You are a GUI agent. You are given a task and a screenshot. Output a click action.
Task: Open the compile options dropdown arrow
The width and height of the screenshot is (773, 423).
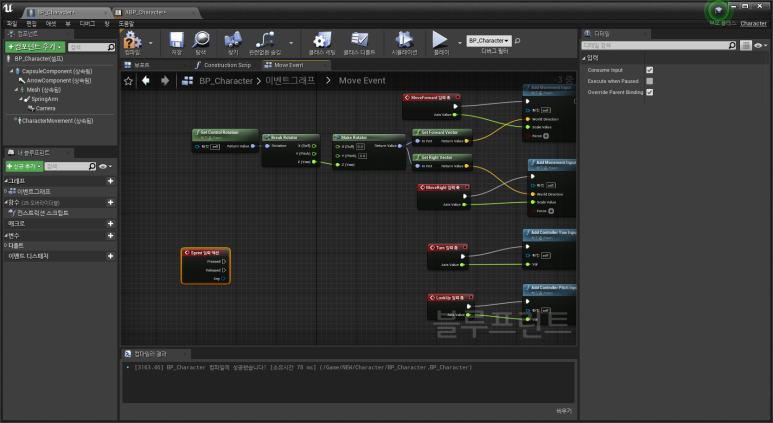150,43
